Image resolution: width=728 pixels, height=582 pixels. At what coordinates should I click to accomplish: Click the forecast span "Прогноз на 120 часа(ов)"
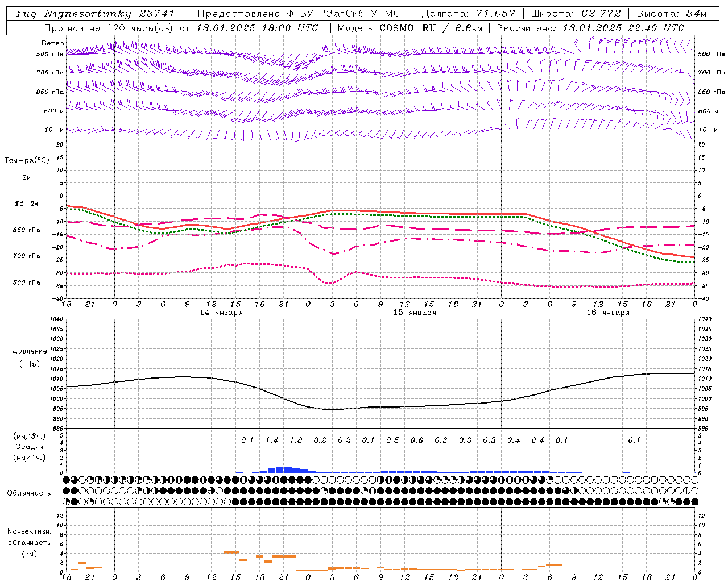point(109,28)
